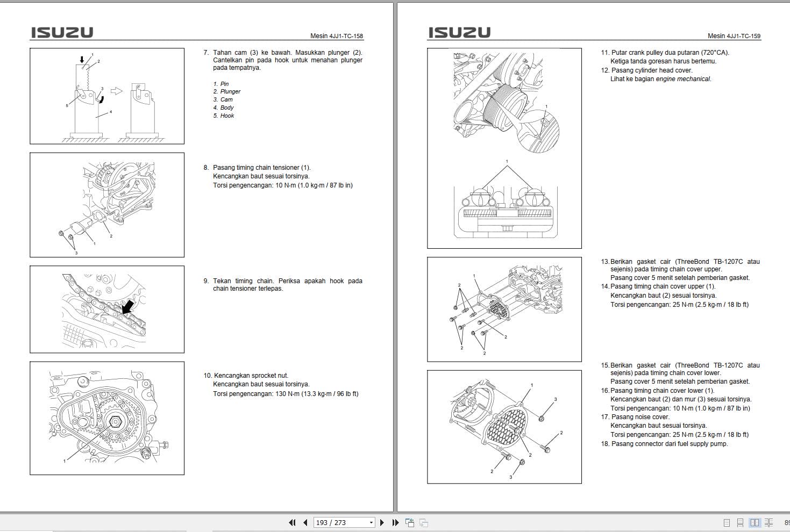Click the italic engine mechanical reference
The height and width of the screenshot is (532, 790).
coord(683,78)
